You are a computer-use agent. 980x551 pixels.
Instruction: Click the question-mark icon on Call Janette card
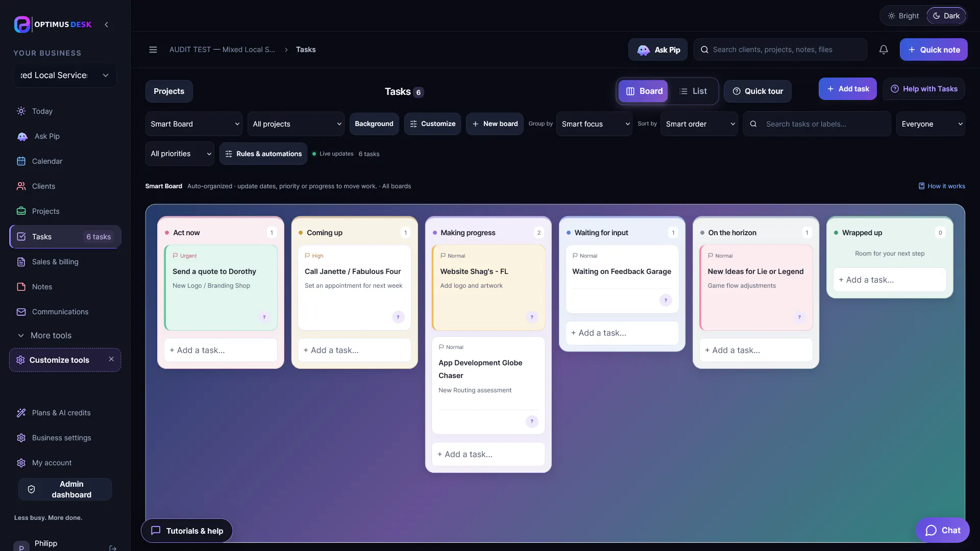click(398, 317)
